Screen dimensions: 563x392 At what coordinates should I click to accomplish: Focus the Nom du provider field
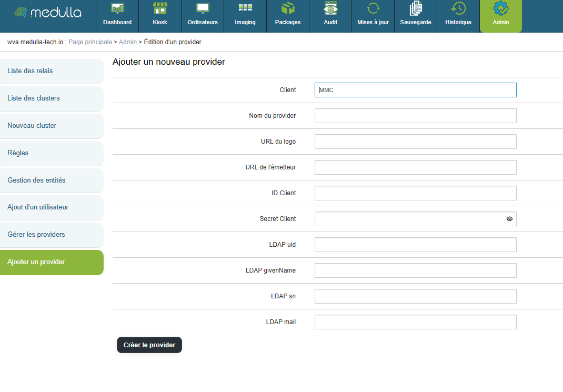tap(415, 116)
